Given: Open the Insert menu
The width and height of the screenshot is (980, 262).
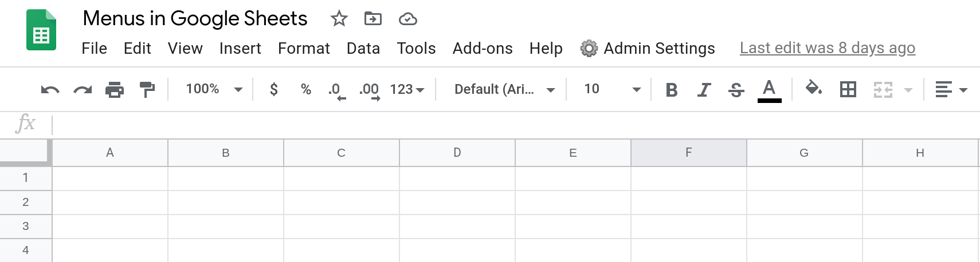Looking at the screenshot, I should 240,48.
